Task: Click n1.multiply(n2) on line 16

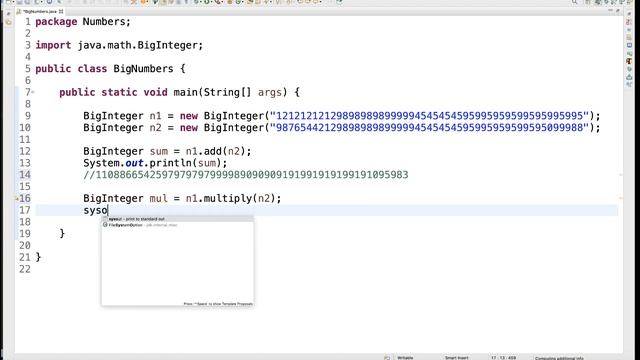Action: (231, 198)
